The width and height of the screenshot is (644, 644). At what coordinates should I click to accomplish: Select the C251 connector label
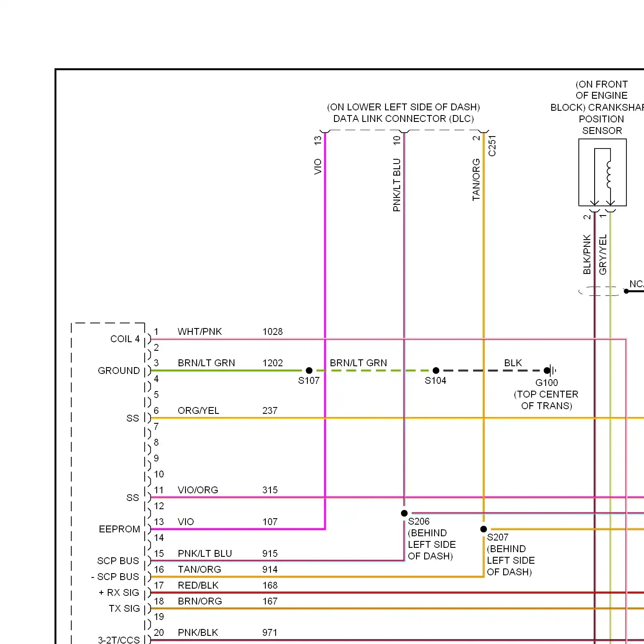click(492, 146)
